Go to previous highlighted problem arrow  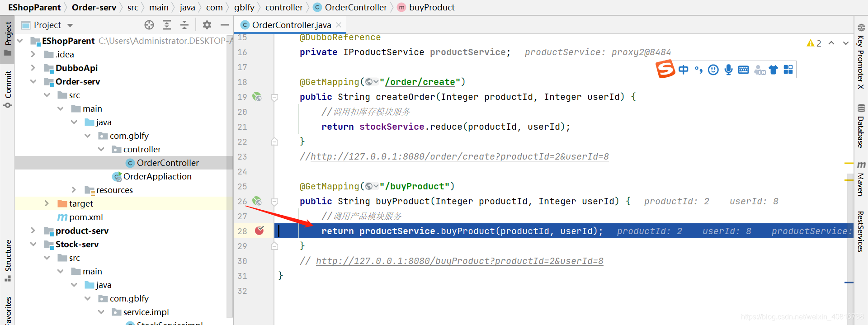tap(831, 43)
